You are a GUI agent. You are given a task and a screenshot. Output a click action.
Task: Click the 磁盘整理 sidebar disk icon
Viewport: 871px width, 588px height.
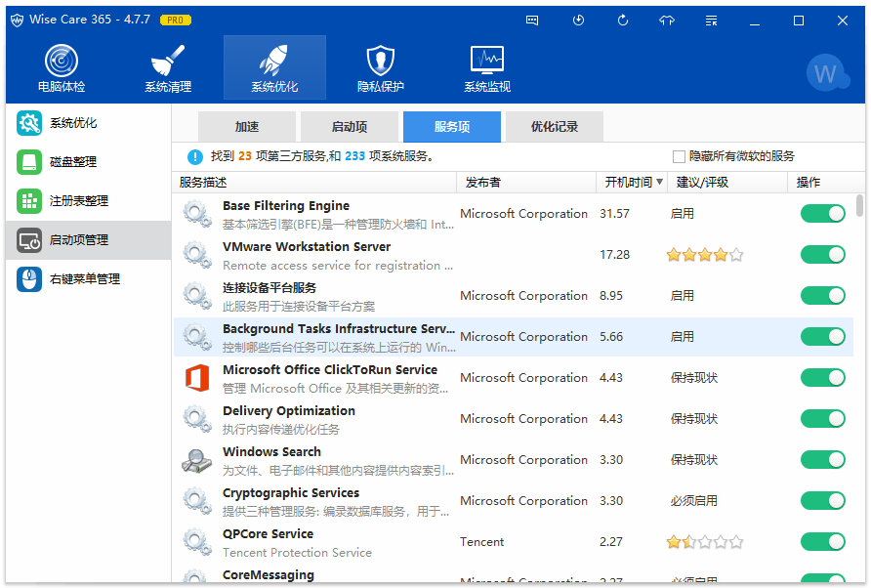[x=29, y=162]
